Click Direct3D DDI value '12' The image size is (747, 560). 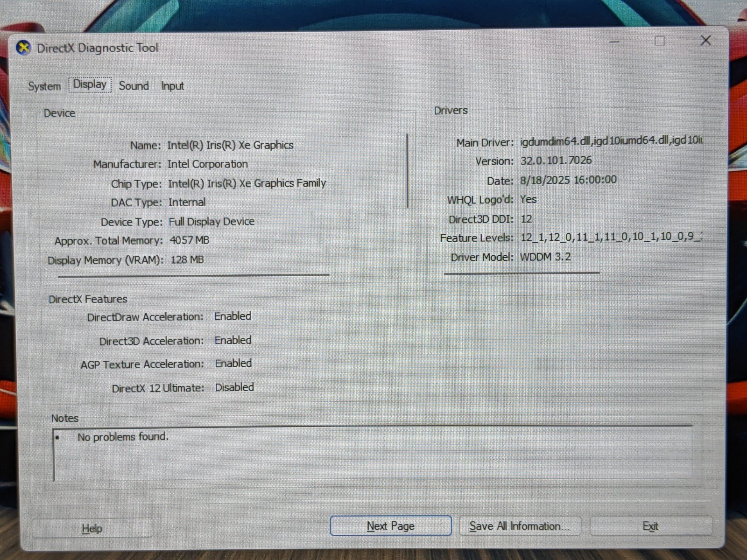point(526,219)
